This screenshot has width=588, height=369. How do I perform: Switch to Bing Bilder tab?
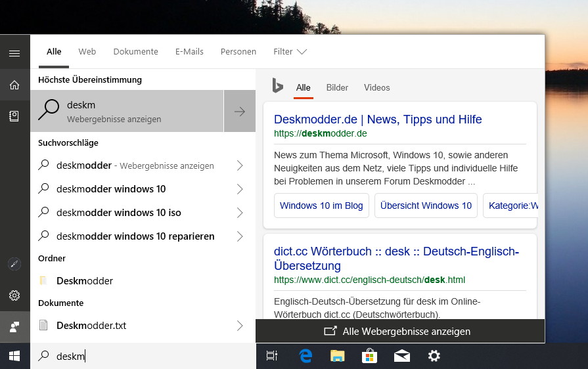tap(337, 88)
